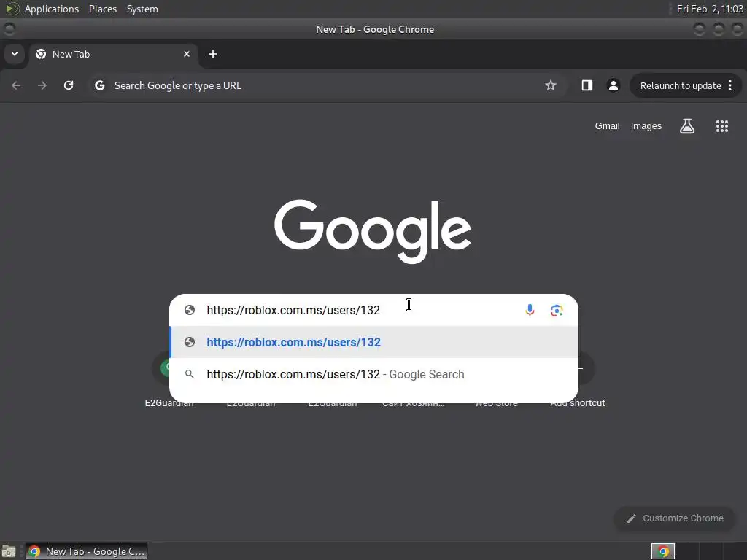The image size is (747, 560).
Task: Go forward with the forward arrow
Action: click(42, 85)
